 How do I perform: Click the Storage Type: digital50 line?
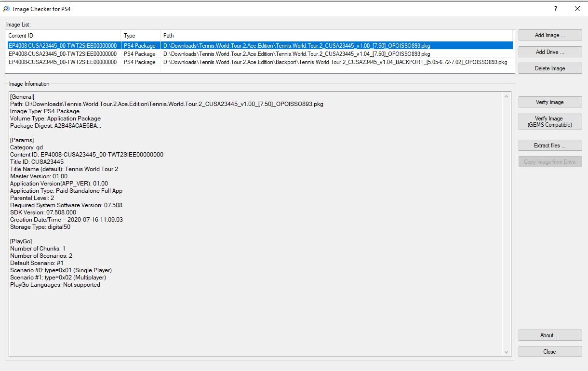click(x=40, y=227)
